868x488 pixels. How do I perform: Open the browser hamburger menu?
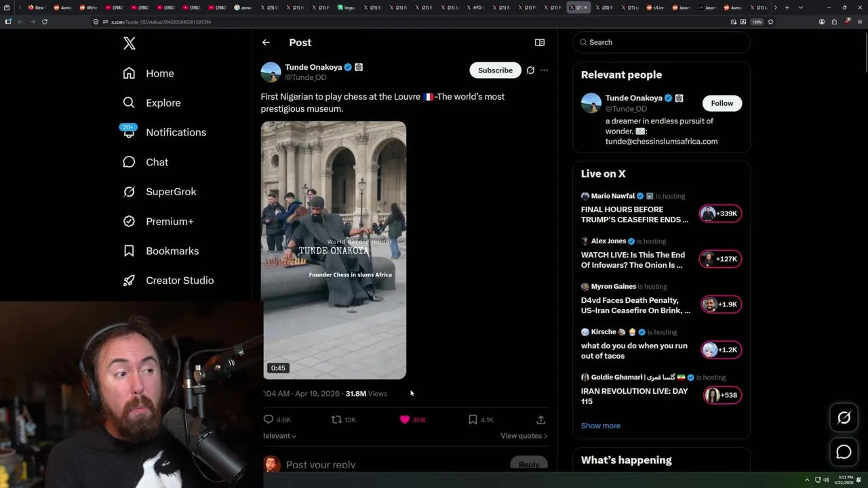860,22
